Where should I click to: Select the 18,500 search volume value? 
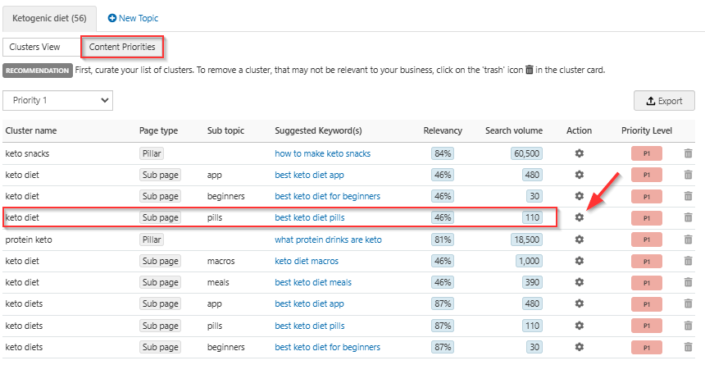[x=527, y=240]
